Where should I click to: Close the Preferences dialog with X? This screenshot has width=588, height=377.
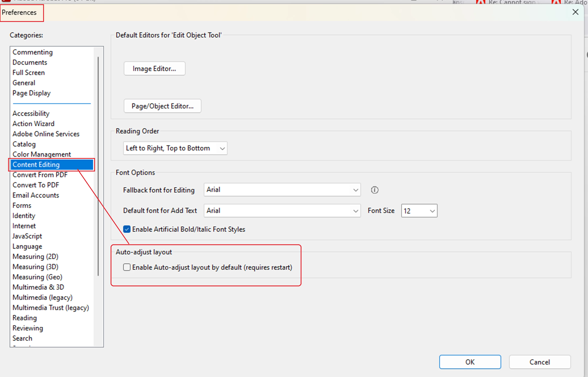(x=575, y=12)
